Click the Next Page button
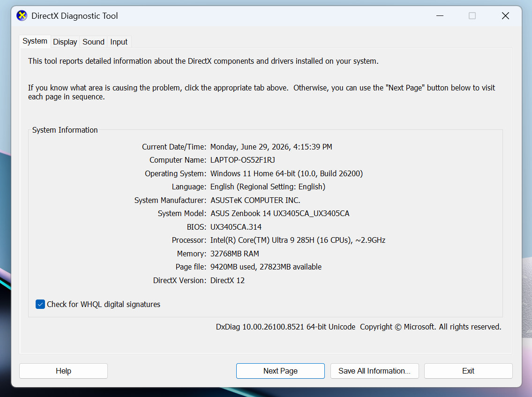The image size is (532, 397). click(280, 371)
